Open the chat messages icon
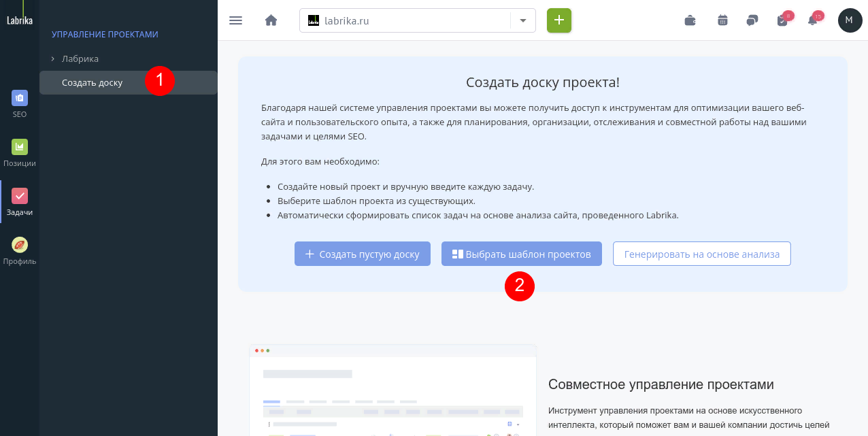 (752, 20)
